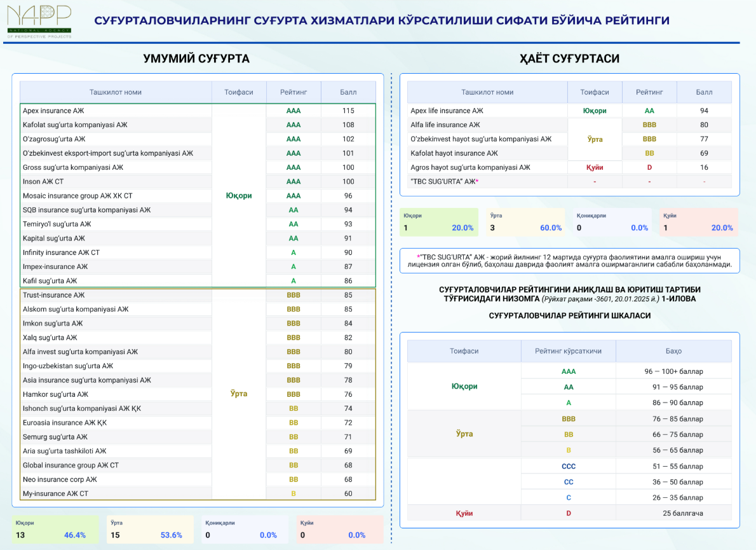
Task: Click 'Ташкилот номи' header in general insurance table
Action: pos(115,92)
